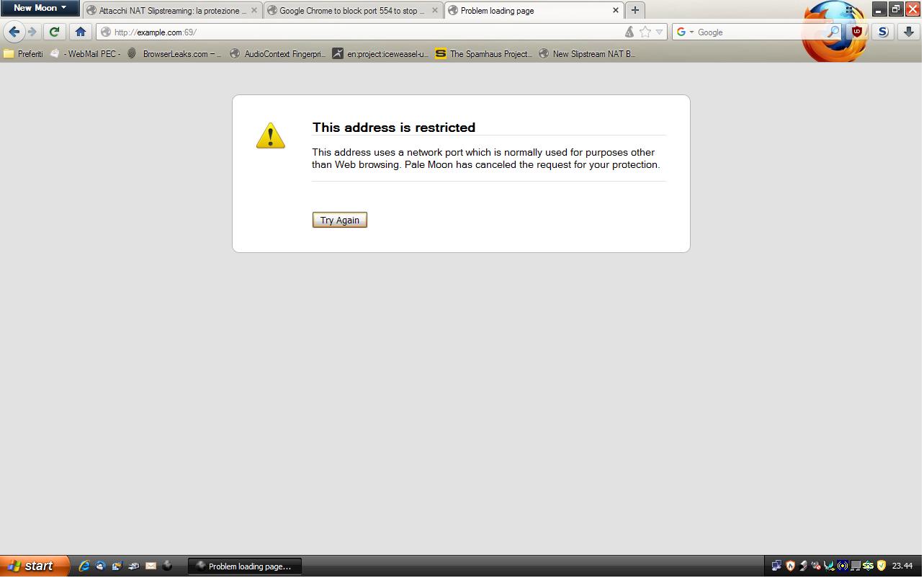Open the yellow security shield tray icon

882,566
